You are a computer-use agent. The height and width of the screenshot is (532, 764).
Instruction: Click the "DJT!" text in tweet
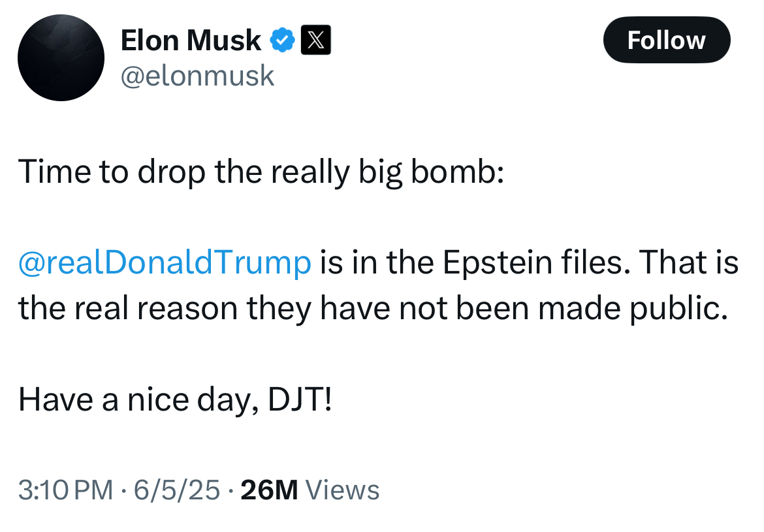coord(300,399)
